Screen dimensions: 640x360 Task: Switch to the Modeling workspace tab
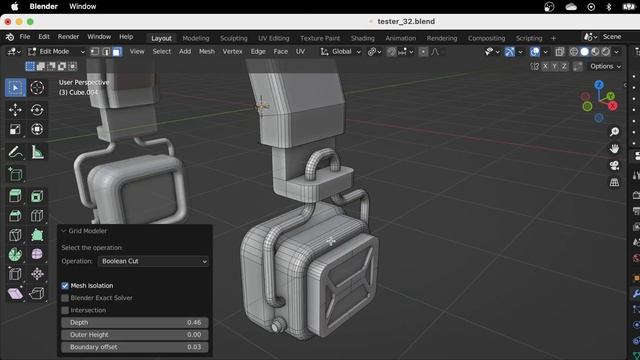pos(196,38)
